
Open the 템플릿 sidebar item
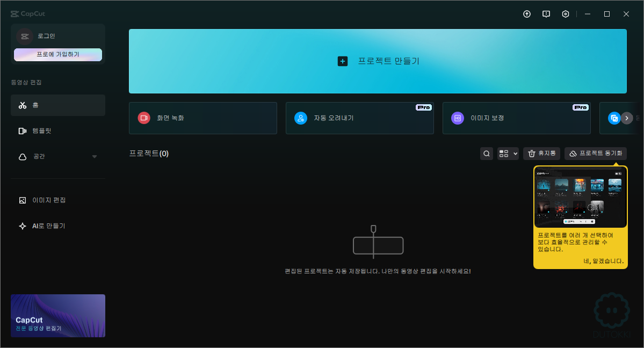click(x=58, y=130)
